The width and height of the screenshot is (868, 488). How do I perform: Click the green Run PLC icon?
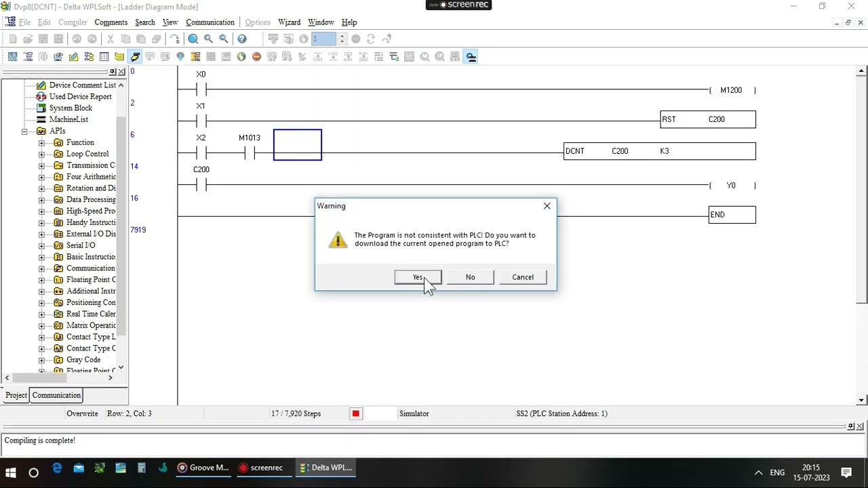(x=241, y=57)
